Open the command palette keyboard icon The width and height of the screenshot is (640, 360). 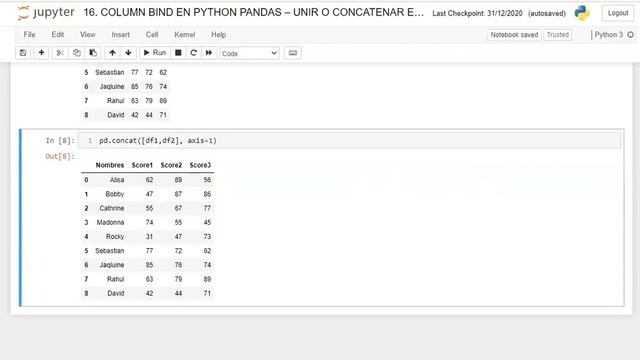click(293, 53)
